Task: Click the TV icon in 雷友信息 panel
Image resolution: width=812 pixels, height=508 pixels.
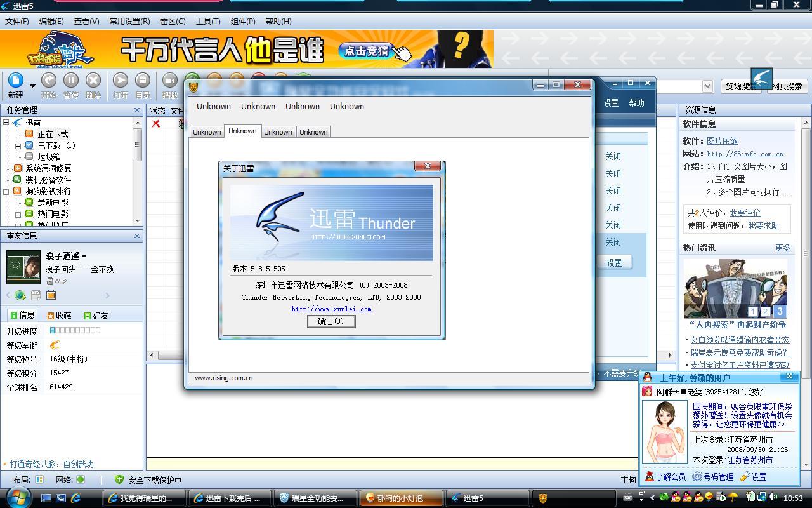Action: click(51, 295)
